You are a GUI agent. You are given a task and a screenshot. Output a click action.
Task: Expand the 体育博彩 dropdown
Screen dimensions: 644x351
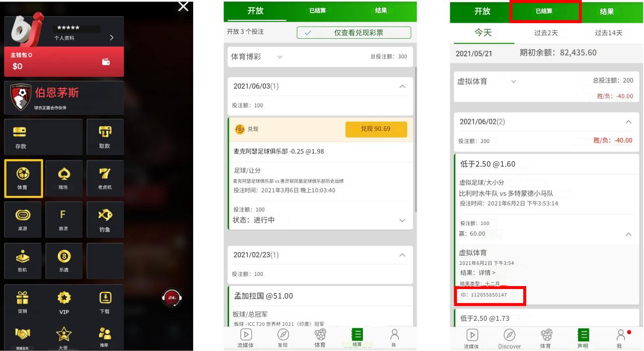point(257,57)
